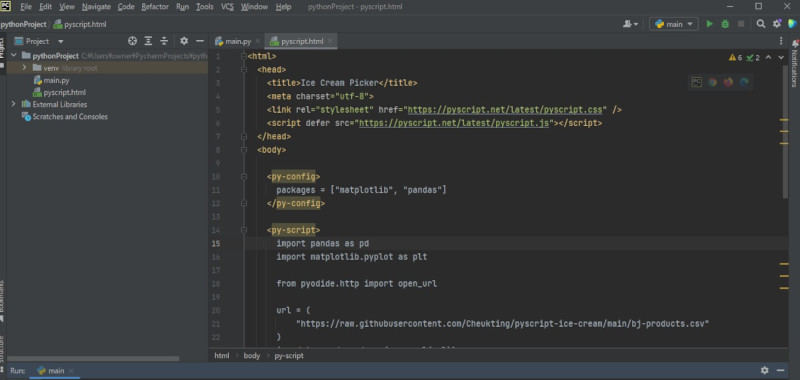This screenshot has height=380, width=800.
Task: Open the VCS menu
Action: click(227, 7)
